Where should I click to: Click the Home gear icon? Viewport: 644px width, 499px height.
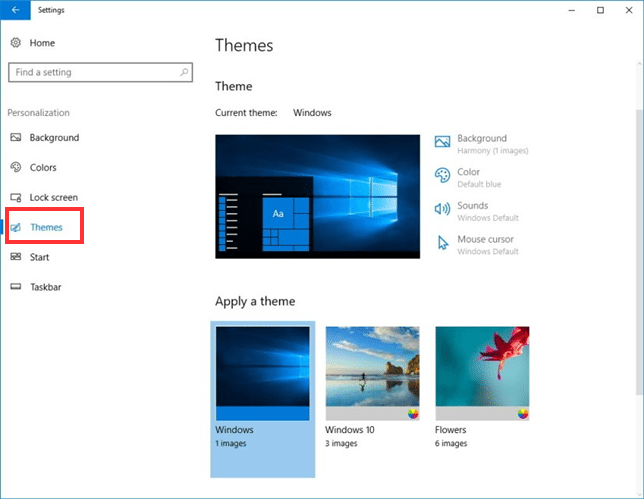point(16,42)
